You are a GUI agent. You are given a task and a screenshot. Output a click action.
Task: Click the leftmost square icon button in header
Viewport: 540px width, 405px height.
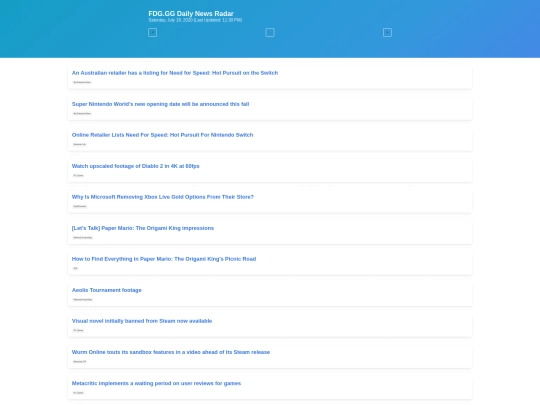tap(153, 33)
